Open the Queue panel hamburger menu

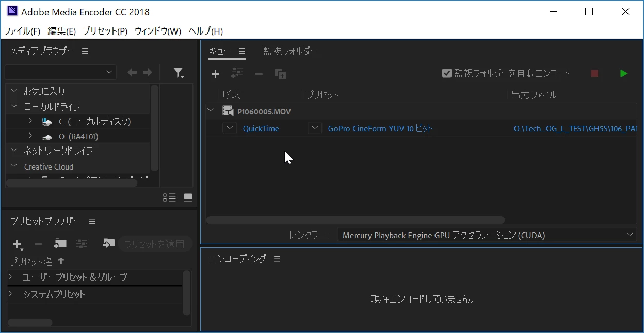coord(242,51)
